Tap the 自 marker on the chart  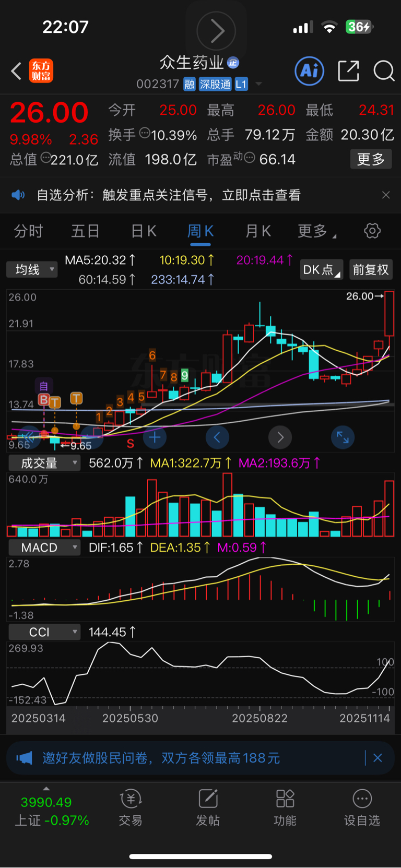[44, 386]
